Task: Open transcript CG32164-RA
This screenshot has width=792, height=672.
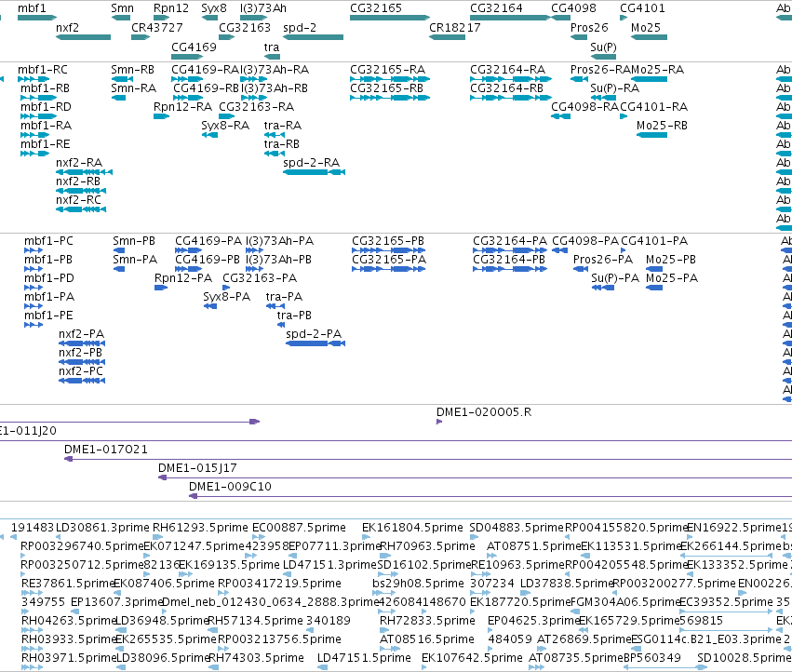Action: [x=507, y=69]
